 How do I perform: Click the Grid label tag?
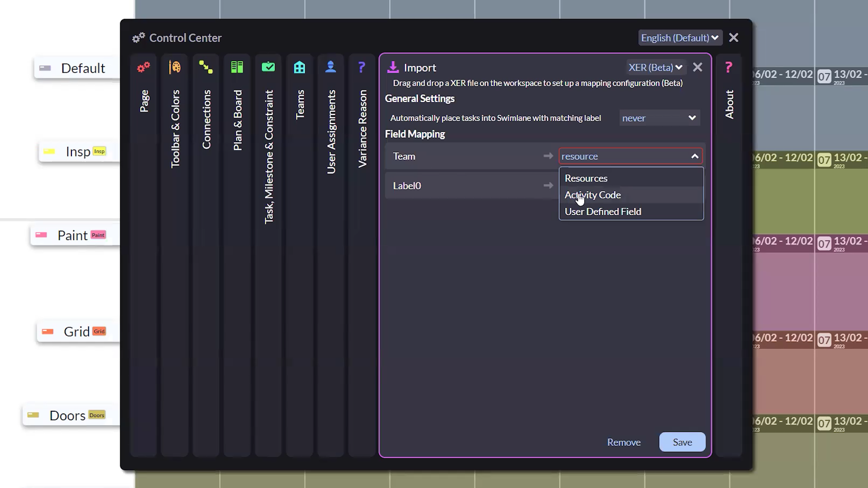[x=99, y=331]
